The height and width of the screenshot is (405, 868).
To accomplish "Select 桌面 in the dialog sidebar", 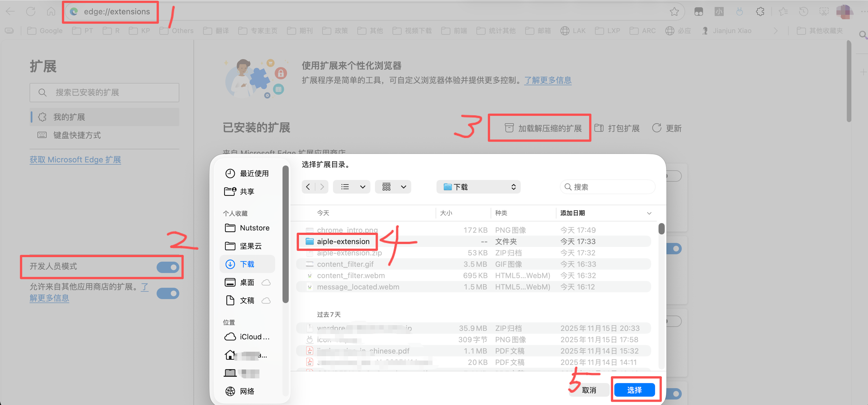I will click(x=247, y=282).
